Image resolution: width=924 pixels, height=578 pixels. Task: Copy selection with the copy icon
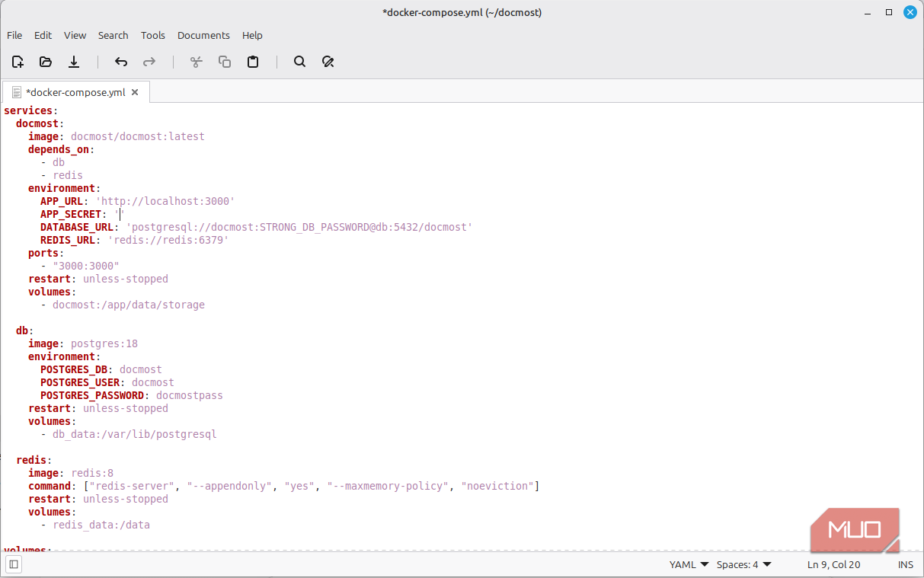225,62
